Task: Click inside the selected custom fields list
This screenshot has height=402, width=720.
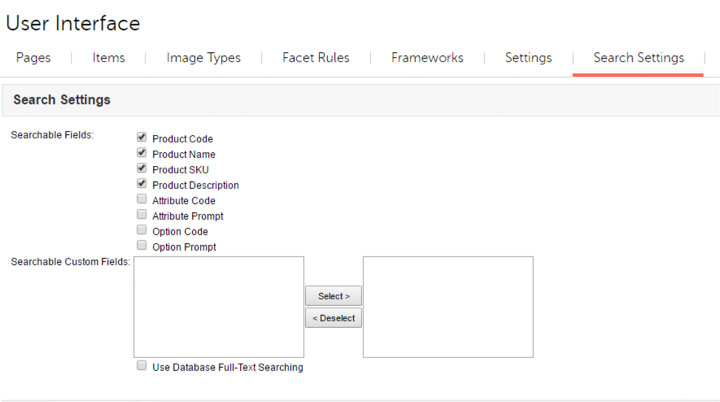Action: click(x=448, y=307)
